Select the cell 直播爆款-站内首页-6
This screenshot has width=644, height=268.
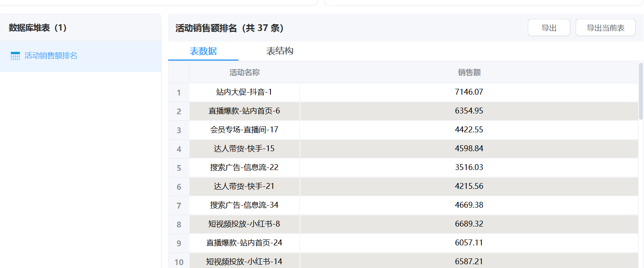tap(244, 111)
